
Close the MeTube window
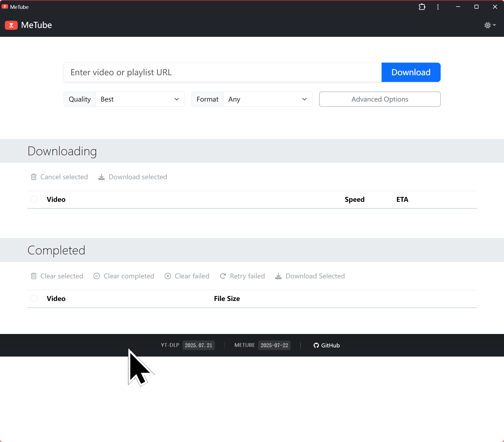pos(495,7)
